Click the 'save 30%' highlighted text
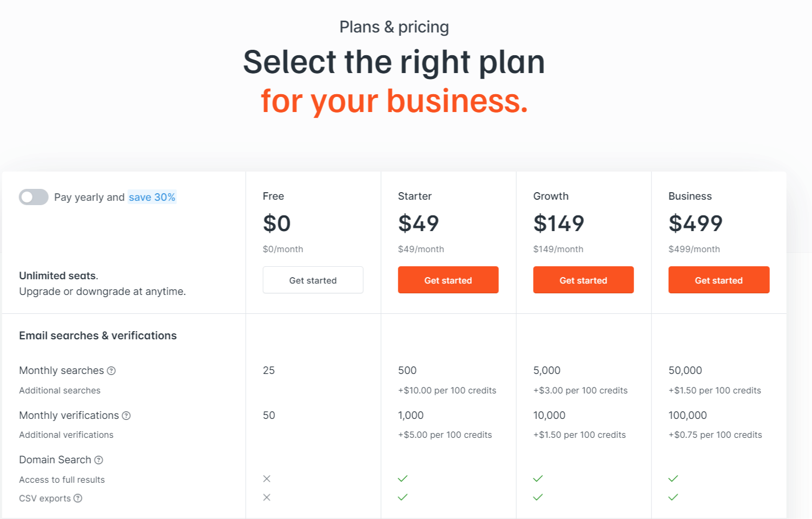Viewport: 812px width, 519px height. click(x=152, y=197)
